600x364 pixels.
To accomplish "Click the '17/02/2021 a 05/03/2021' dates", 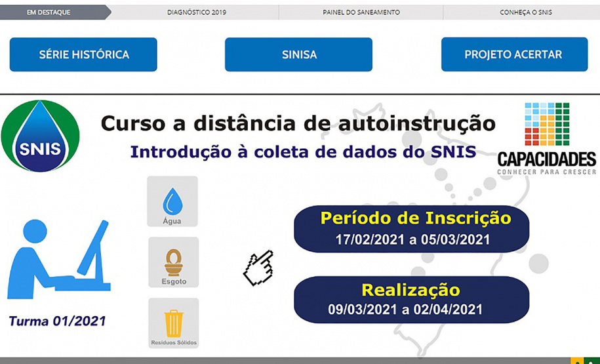I will point(412,239).
